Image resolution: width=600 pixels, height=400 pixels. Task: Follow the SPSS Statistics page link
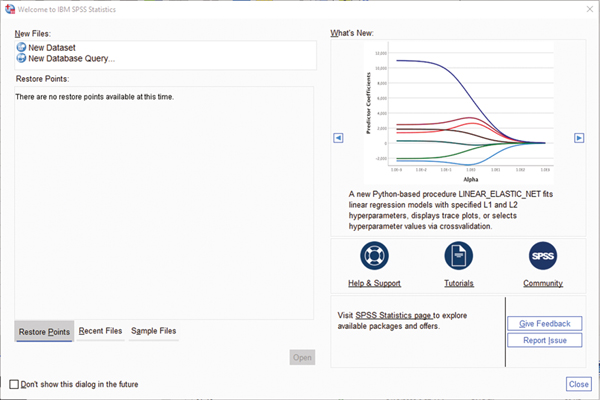click(394, 315)
